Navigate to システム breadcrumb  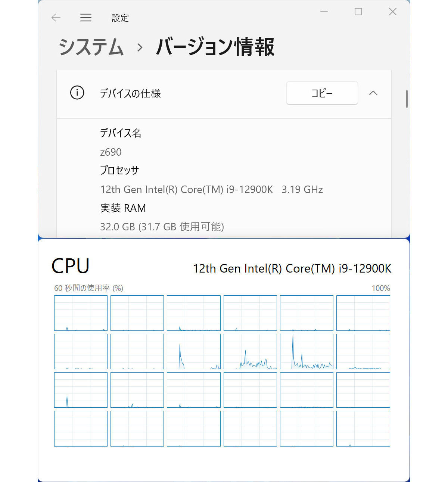91,47
